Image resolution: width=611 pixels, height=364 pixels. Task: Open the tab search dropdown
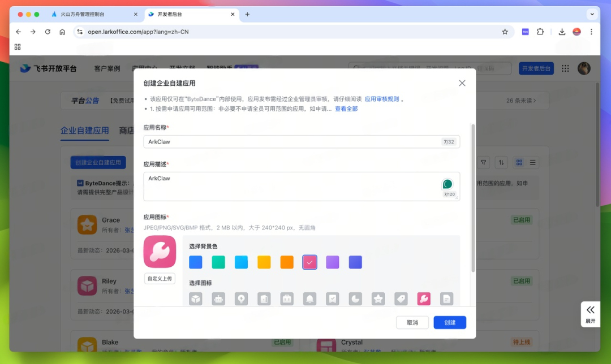(592, 14)
